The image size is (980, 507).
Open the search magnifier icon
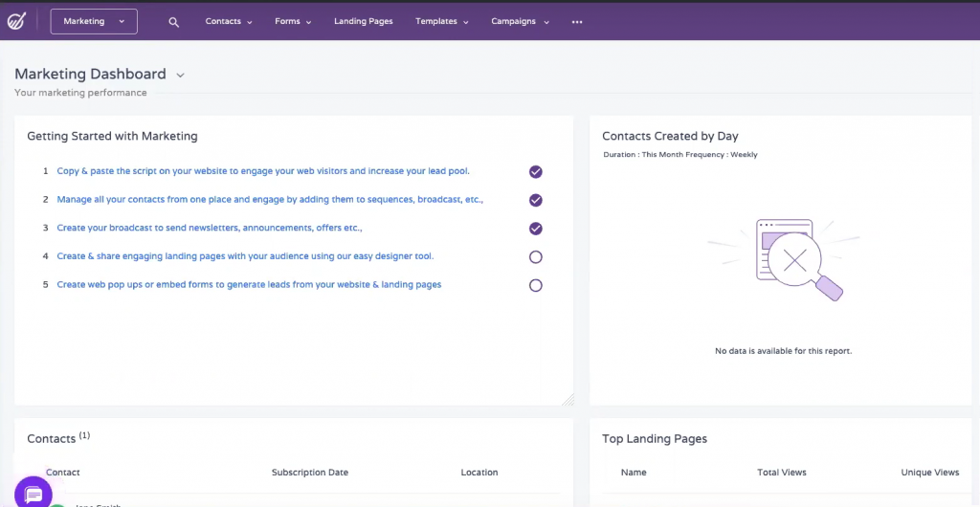pyautogui.click(x=173, y=22)
